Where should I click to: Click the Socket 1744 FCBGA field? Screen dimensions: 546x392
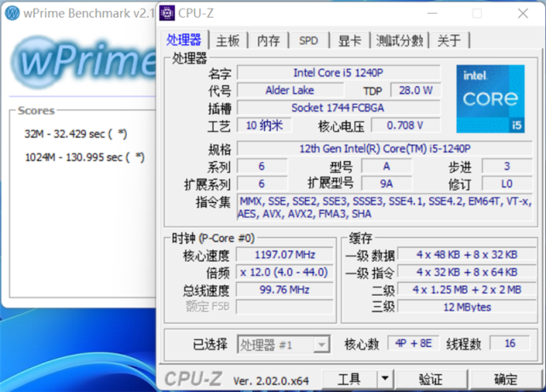[338, 107]
